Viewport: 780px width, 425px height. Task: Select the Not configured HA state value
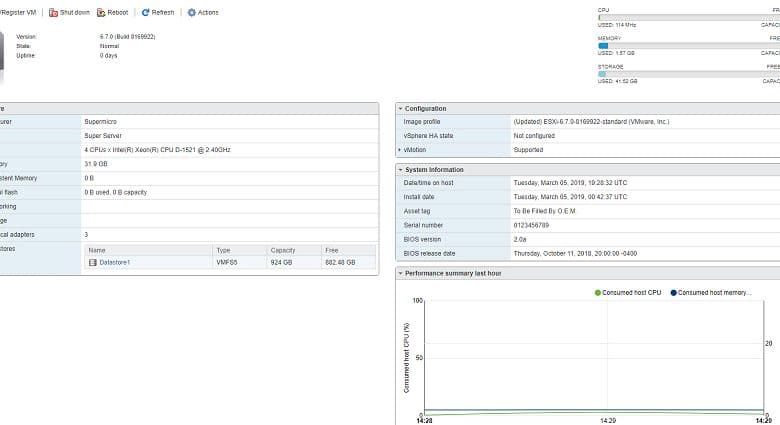tap(534, 135)
